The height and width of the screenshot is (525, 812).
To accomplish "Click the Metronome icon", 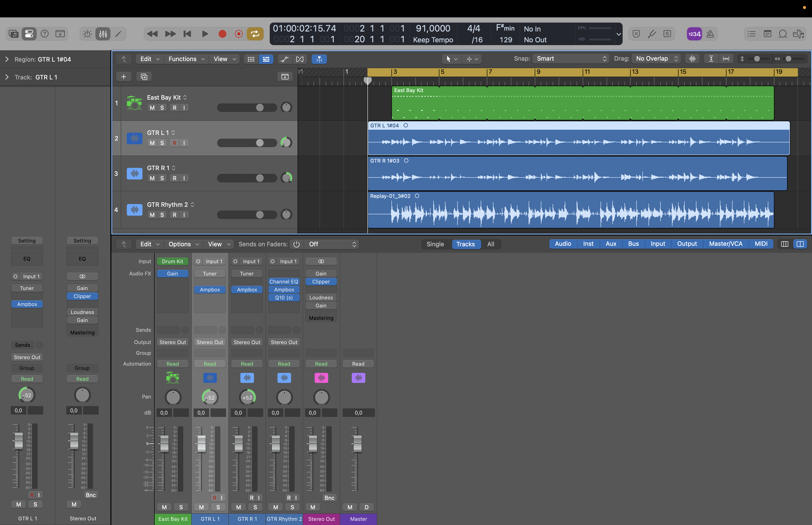I will pos(710,34).
